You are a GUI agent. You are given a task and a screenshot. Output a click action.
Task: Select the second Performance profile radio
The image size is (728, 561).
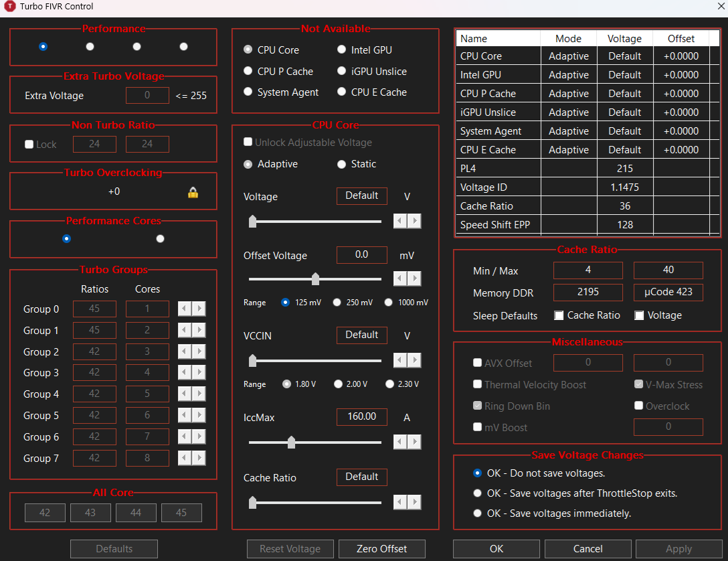point(90,46)
